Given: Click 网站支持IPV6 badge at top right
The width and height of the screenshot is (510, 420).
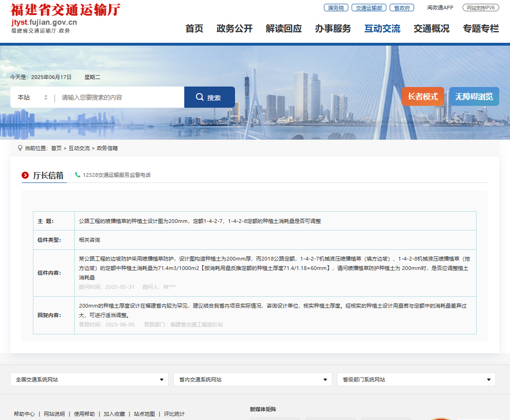Looking at the screenshot, I should (480, 8).
